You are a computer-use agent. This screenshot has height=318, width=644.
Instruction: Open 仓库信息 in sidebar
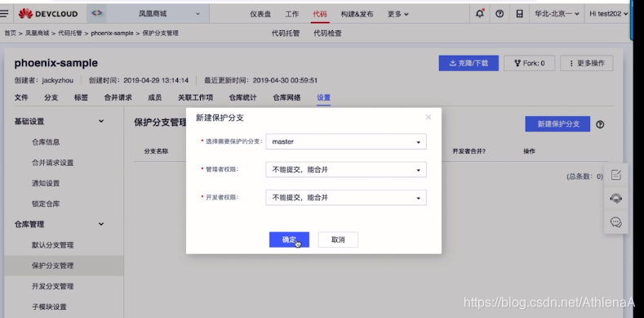[x=46, y=142]
